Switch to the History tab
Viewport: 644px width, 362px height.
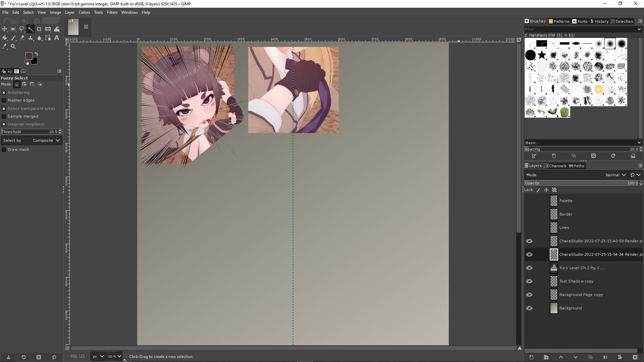click(x=599, y=21)
